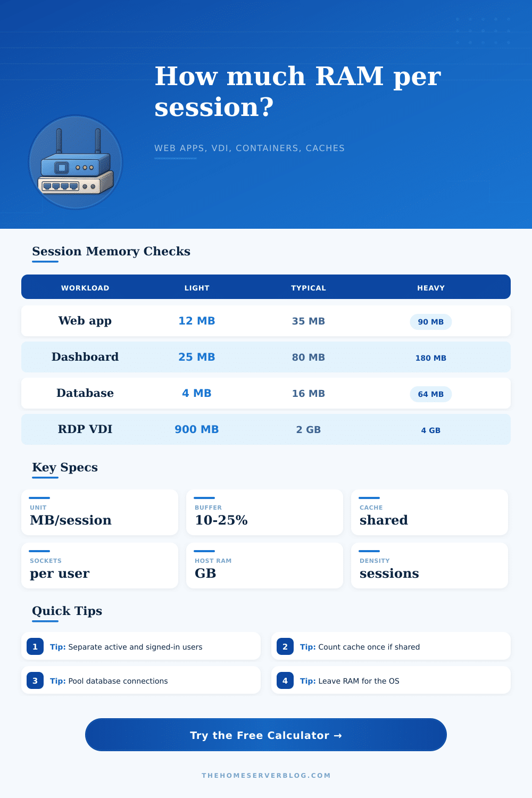Click tip 'Leave RAM for the OS'
The width and height of the screenshot is (532, 798).
pos(391,680)
